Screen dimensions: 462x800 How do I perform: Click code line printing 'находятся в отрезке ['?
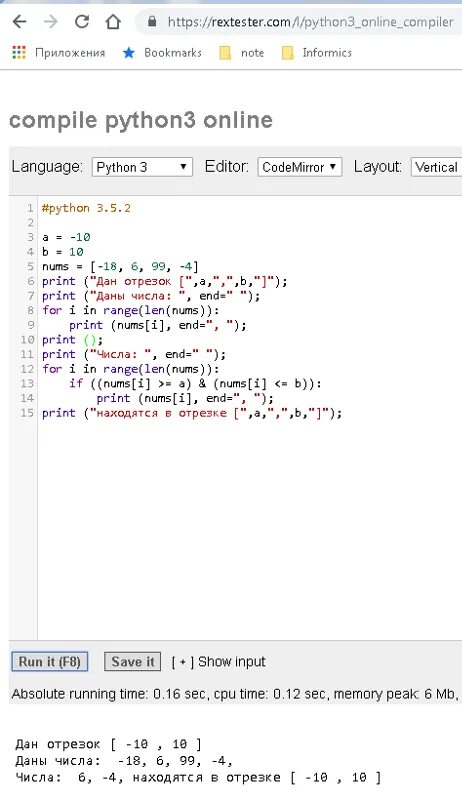click(x=192, y=413)
